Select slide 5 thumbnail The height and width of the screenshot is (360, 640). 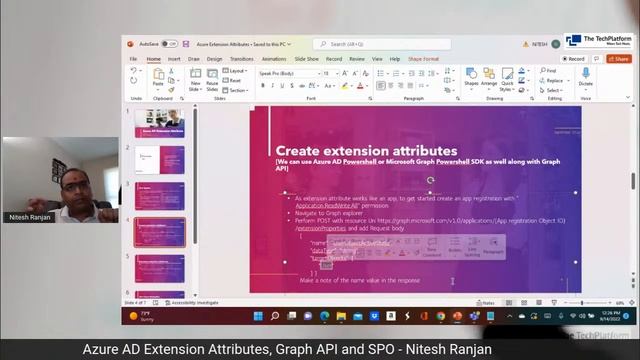pos(160,269)
